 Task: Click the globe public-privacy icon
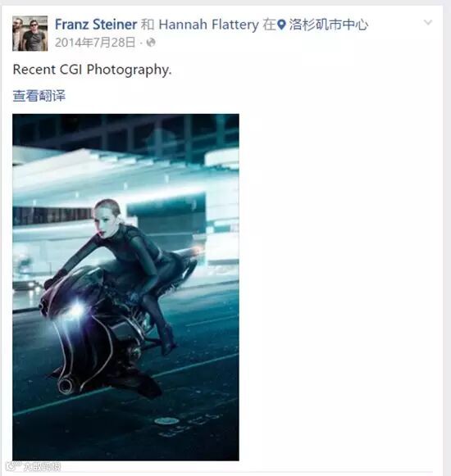pyautogui.click(x=151, y=43)
